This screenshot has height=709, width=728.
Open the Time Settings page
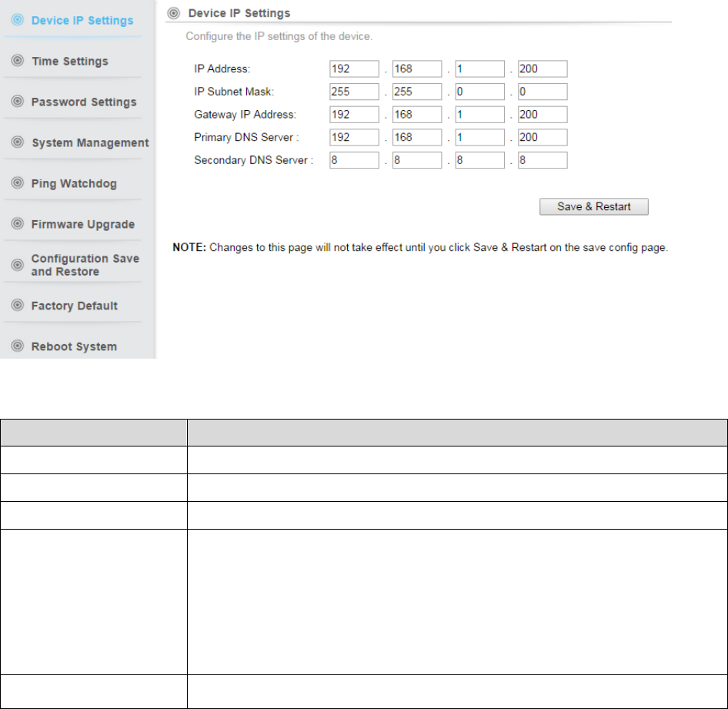pos(69,62)
